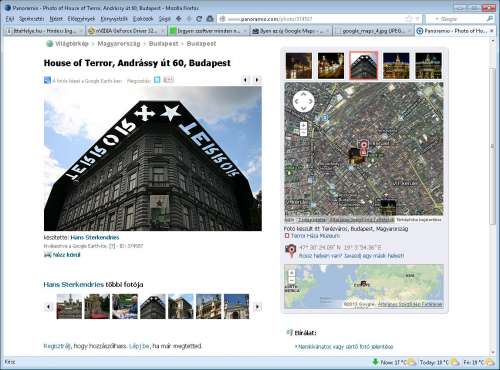This screenshot has height=370, width=500.
Task: Report photo via Nemkívánatos vagy sértő link
Action: click(345, 347)
